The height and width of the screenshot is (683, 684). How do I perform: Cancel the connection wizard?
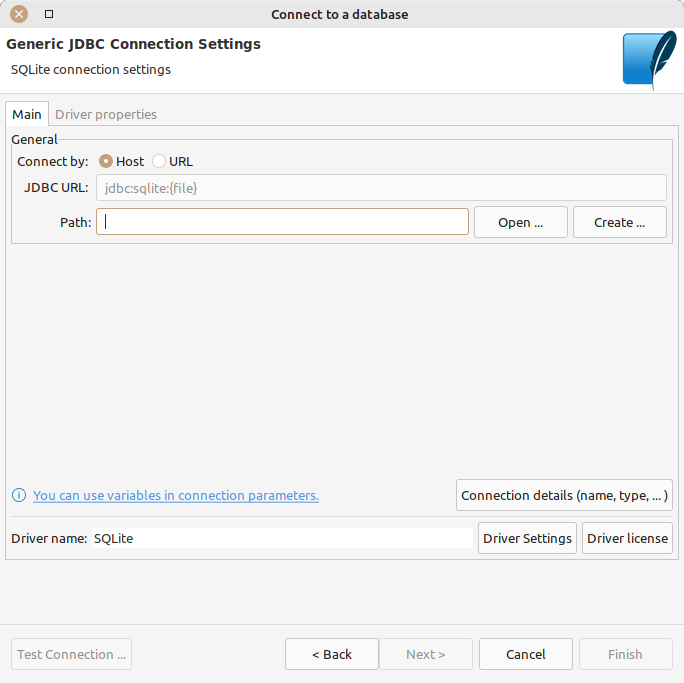click(x=525, y=654)
